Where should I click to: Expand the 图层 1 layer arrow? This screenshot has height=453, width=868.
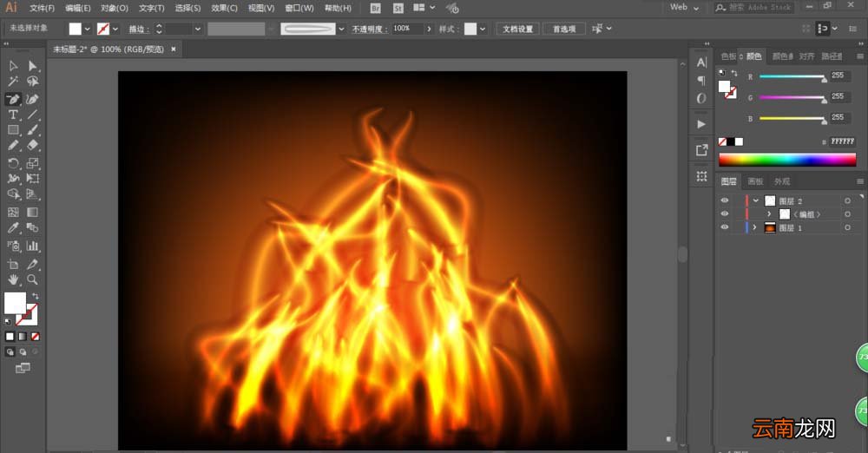pyautogui.click(x=754, y=227)
